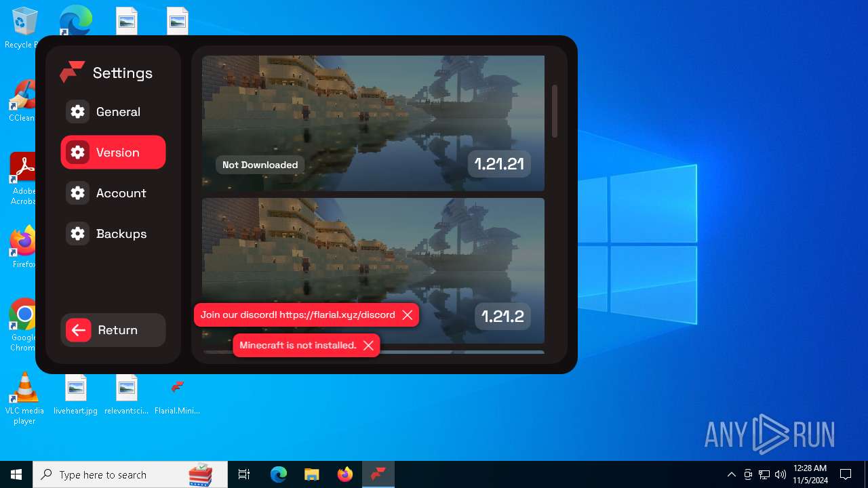The width and height of the screenshot is (868, 488).
Task: Open the Account settings section
Action: (113, 193)
